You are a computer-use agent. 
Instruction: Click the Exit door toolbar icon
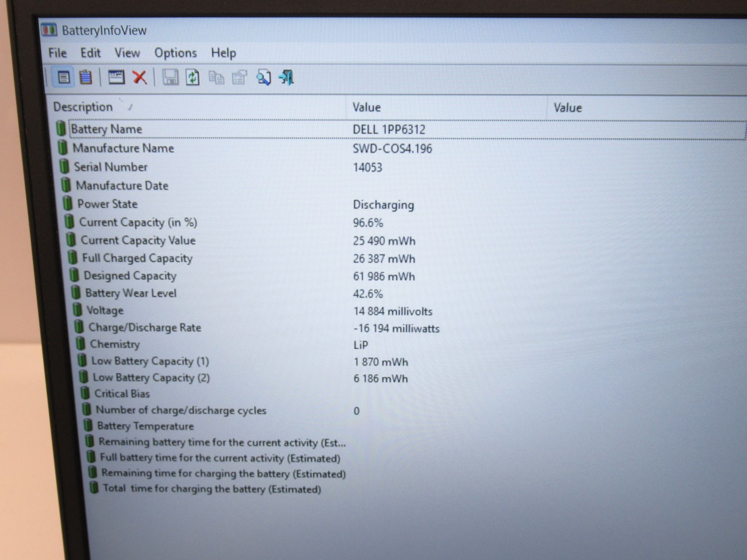click(286, 77)
